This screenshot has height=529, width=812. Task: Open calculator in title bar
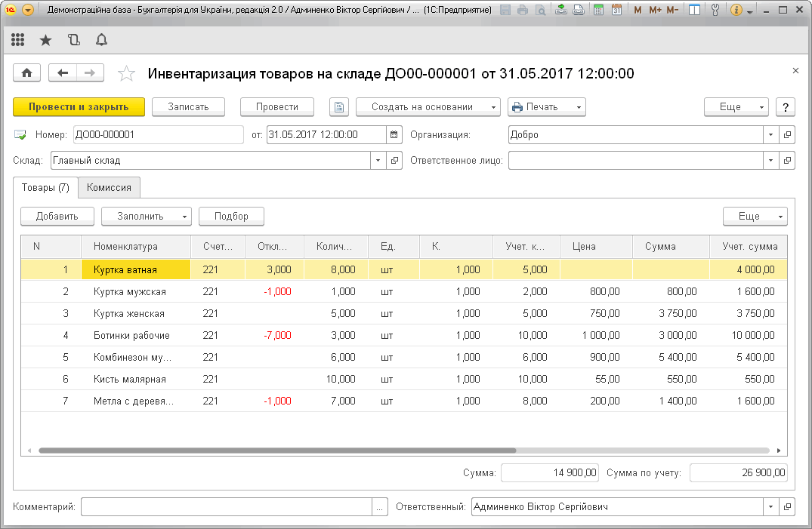pyautogui.click(x=598, y=11)
